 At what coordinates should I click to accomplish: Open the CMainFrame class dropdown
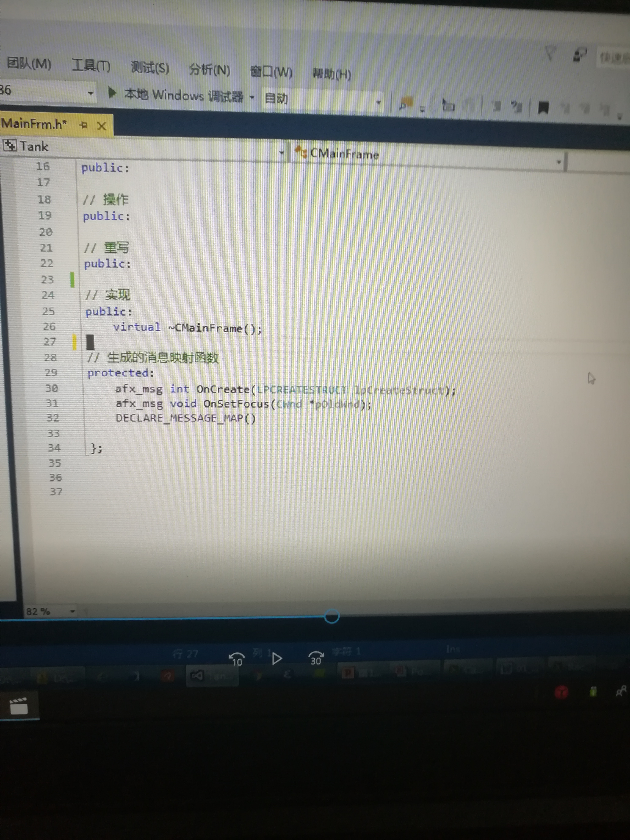[x=559, y=162]
